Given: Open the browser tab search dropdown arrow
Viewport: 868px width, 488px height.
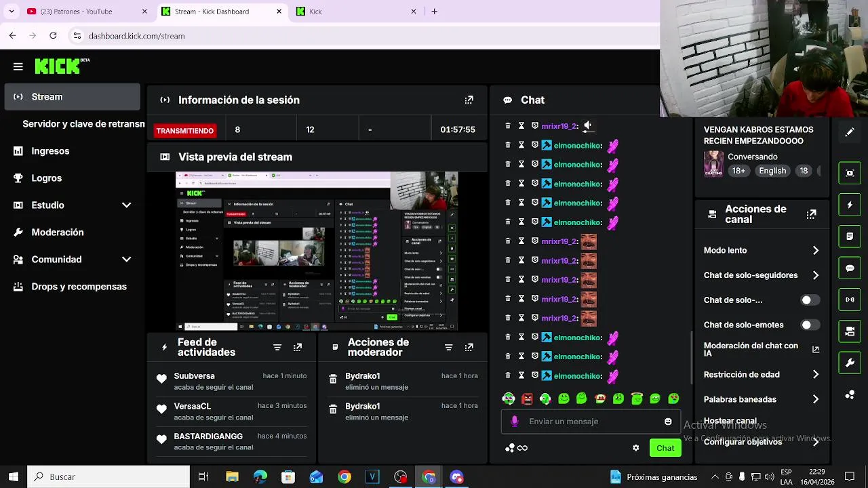Looking at the screenshot, I should click(12, 12).
